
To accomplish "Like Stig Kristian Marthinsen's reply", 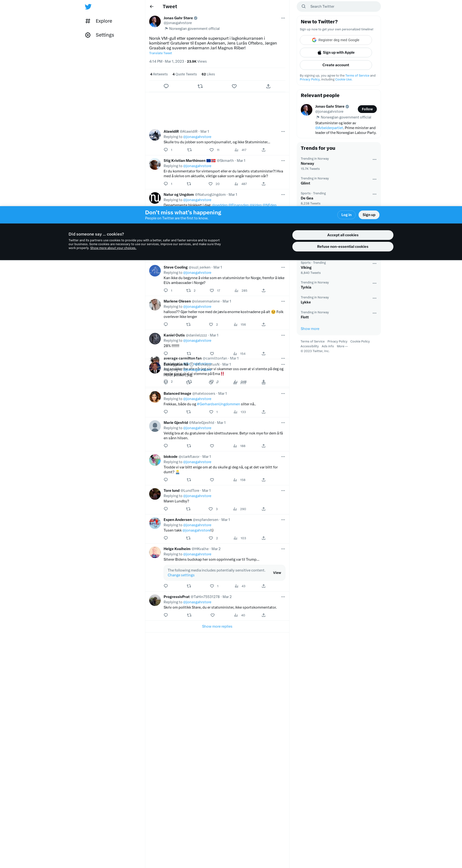I will pyautogui.click(x=211, y=184).
